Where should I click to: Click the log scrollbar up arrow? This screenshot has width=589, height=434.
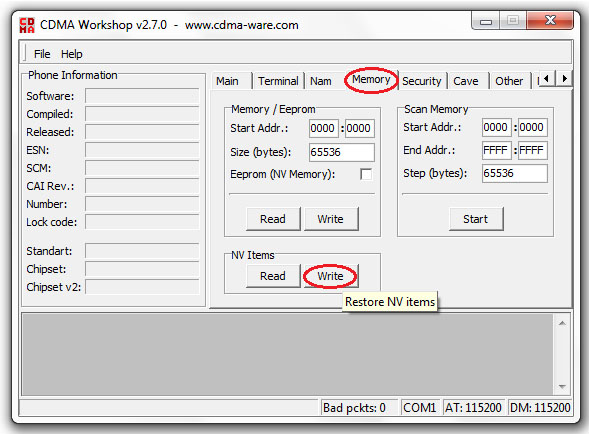[562, 324]
